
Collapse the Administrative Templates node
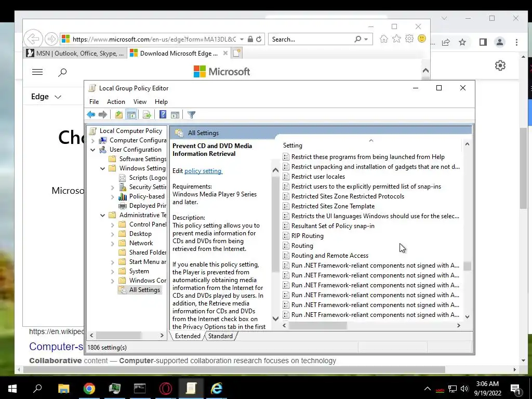tap(102, 215)
